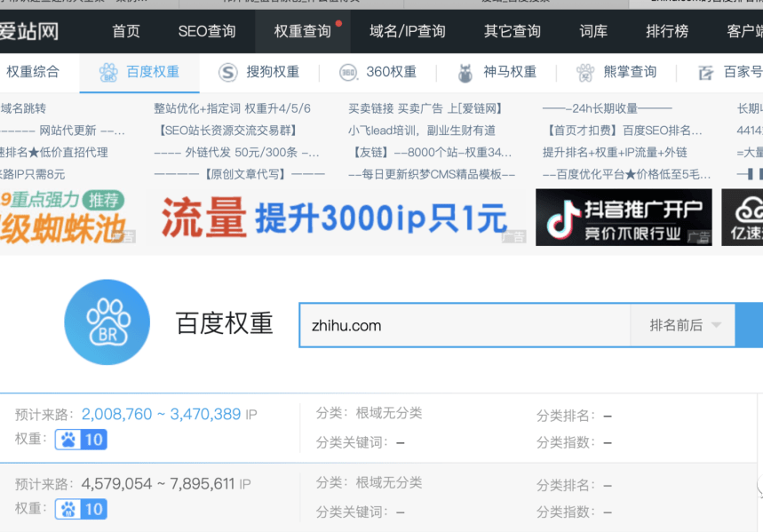Open the 其它查询 menu

(x=512, y=31)
